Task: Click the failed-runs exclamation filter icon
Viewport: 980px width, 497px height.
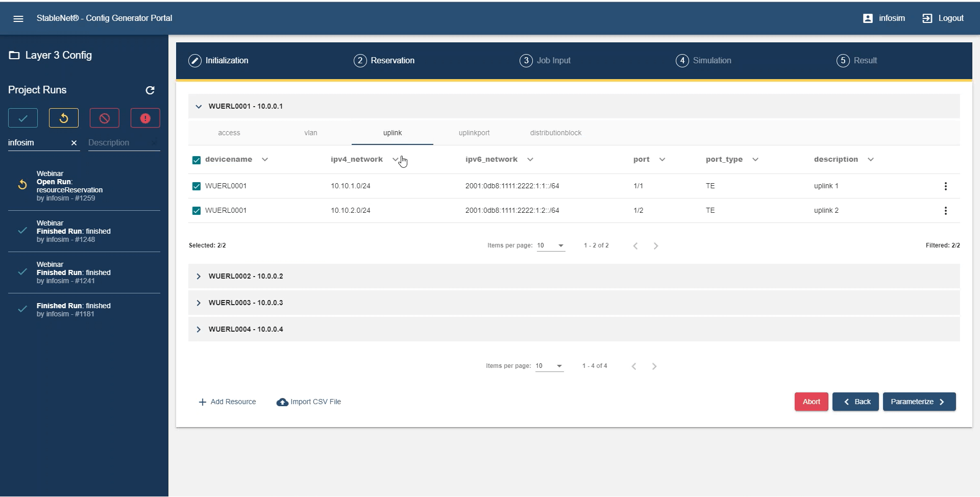Action: click(x=145, y=118)
